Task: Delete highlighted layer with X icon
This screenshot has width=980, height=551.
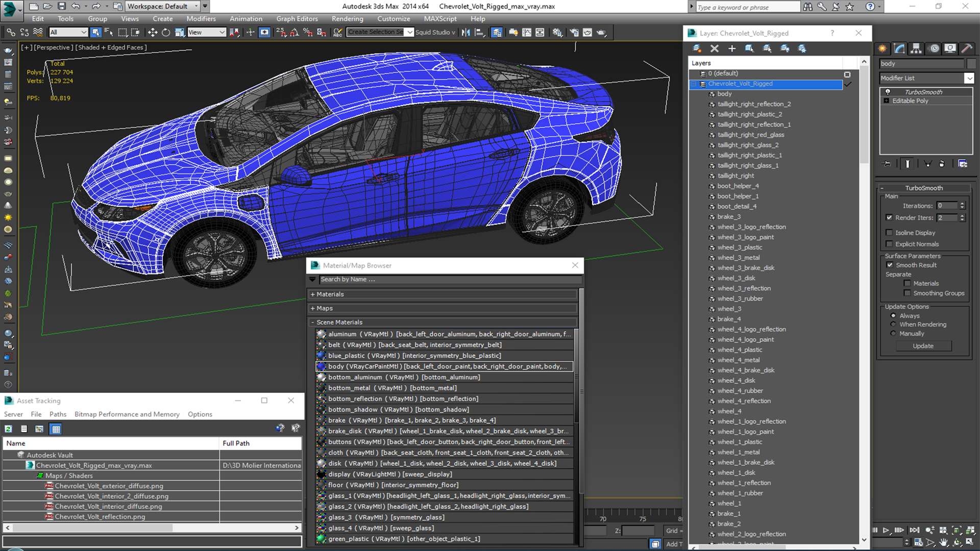Action: pos(715,48)
